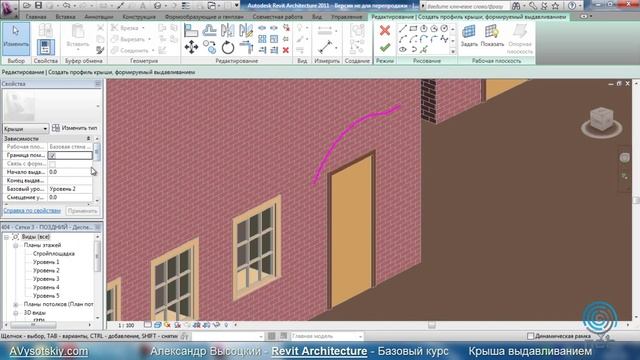Open Стройплощадка plan in browser

click(x=54, y=254)
